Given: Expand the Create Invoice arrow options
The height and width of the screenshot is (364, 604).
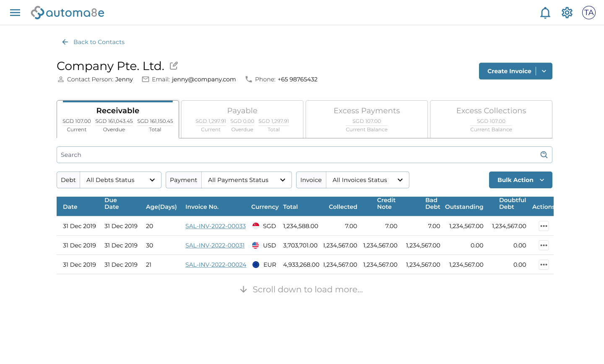Looking at the screenshot, I should pyautogui.click(x=544, y=71).
